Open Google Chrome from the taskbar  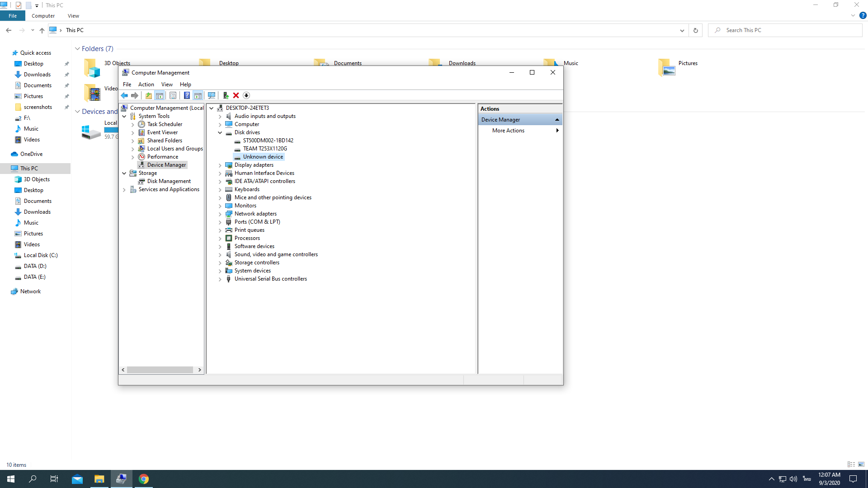pos(144,479)
